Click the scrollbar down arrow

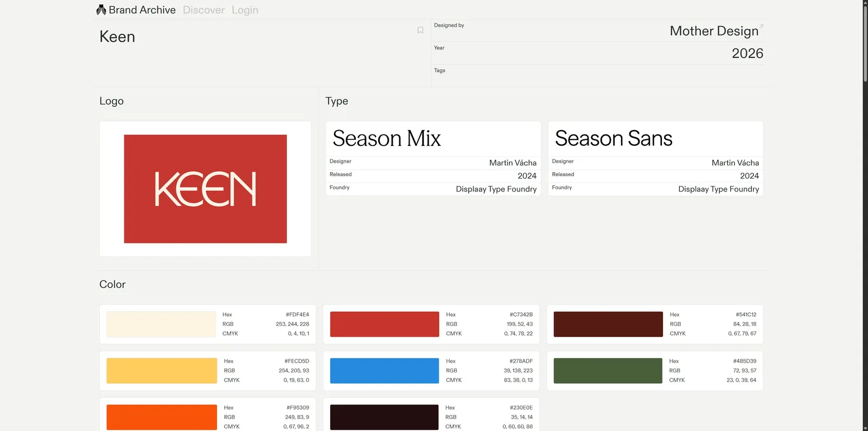[x=865, y=428]
